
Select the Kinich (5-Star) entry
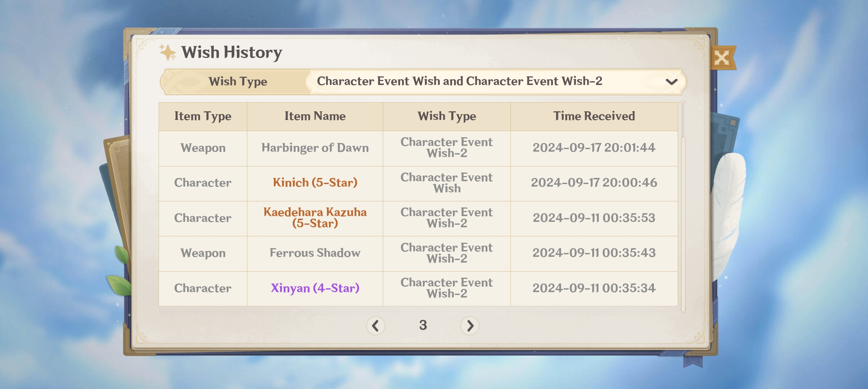(x=315, y=183)
